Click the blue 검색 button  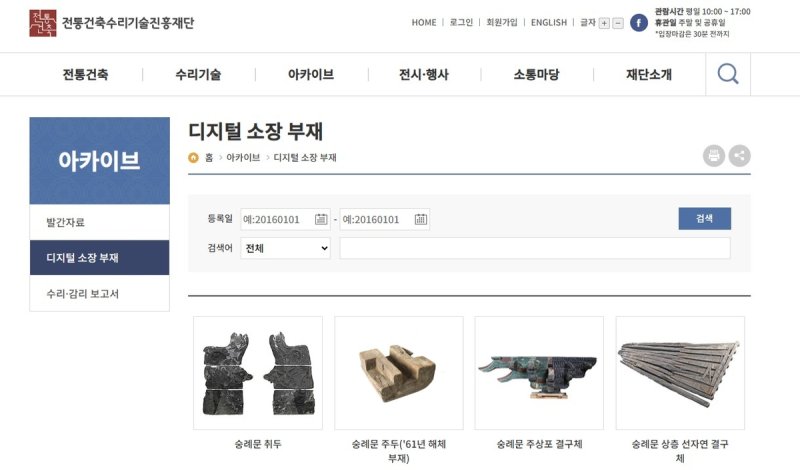pyautogui.click(x=705, y=218)
